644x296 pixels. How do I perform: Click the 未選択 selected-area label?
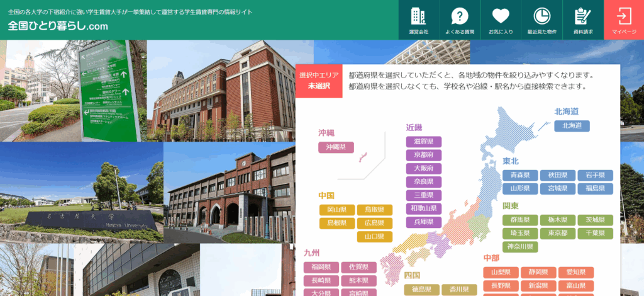click(x=319, y=86)
